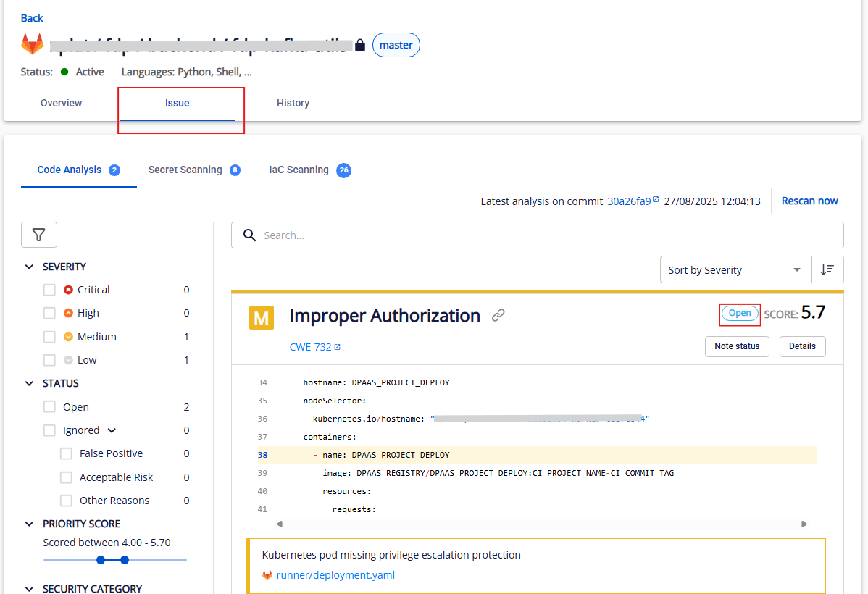Click the copy link icon beside Improper Authorization
The image size is (868, 594).
click(x=498, y=315)
